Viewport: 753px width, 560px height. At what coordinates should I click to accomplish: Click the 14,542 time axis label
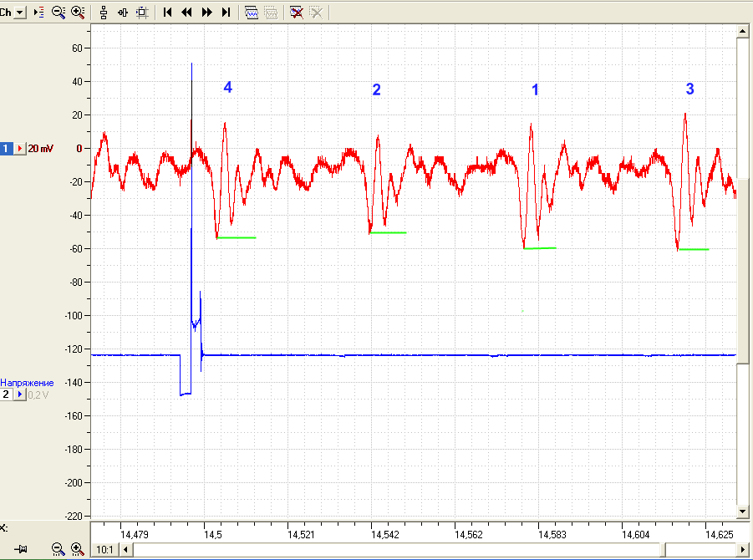385,535
